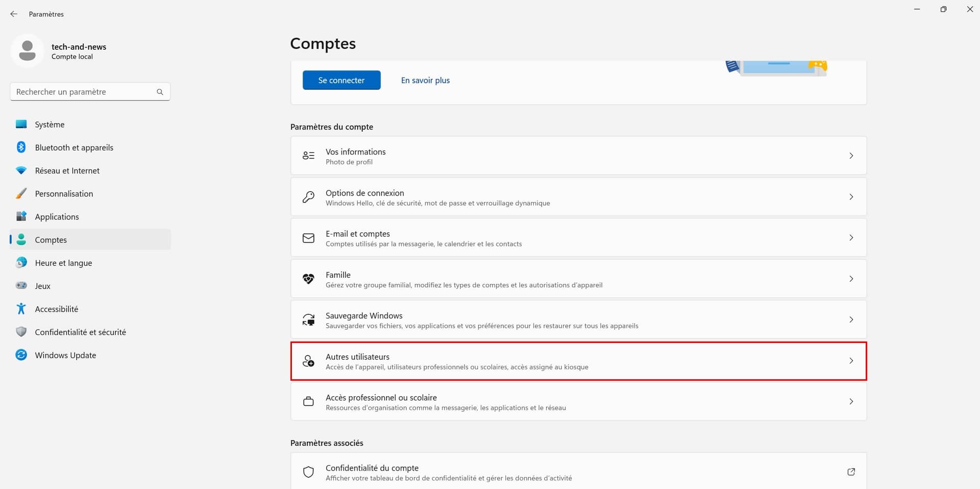Click the Bluetooth et appareils icon

21,148
